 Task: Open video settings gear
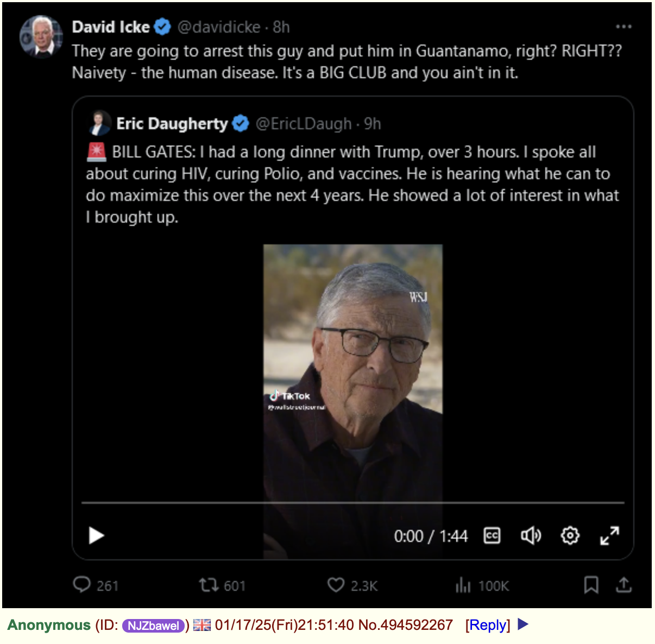point(570,536)
